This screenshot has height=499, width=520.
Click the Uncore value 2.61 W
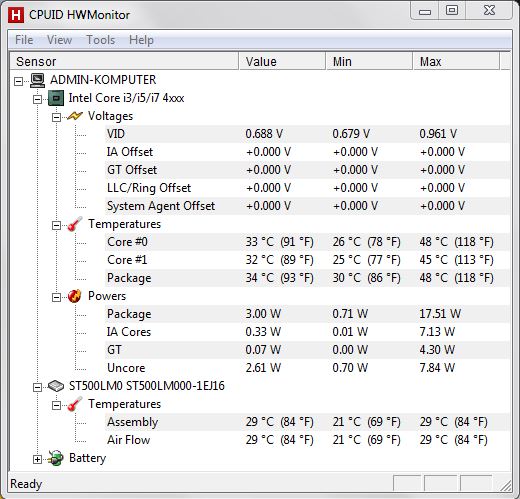tap(263, 368)
